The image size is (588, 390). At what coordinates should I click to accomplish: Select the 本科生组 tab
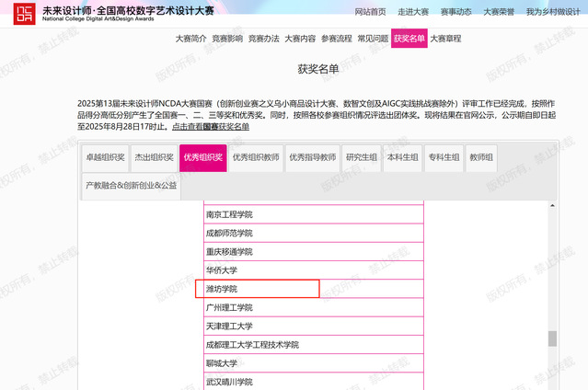pyautogui.click(x=402, y=157)
